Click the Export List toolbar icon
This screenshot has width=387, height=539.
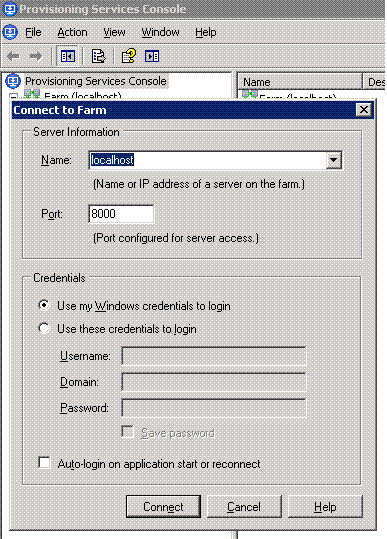[x=98, y=56]
